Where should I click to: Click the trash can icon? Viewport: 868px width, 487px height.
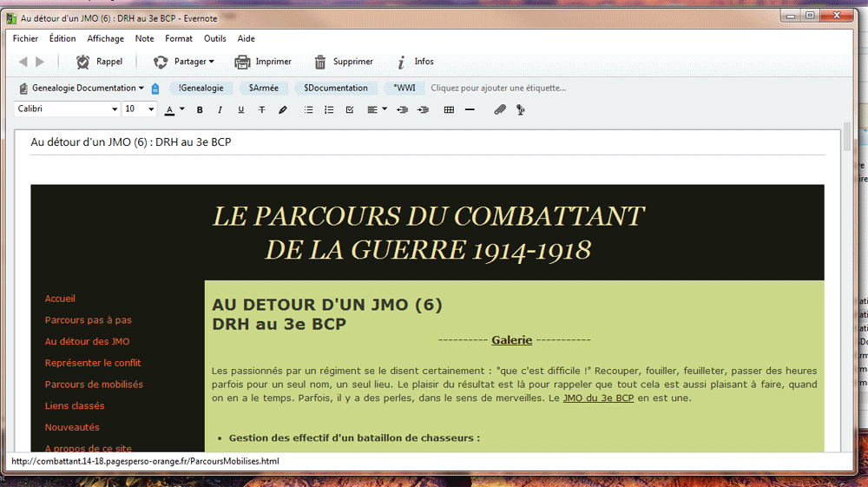[x=320, y=62]
